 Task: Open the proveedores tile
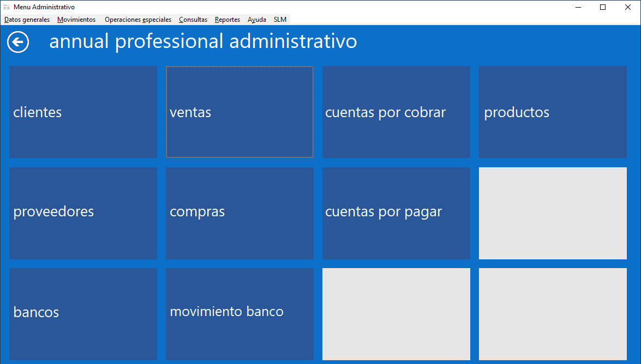click(83, 213)
